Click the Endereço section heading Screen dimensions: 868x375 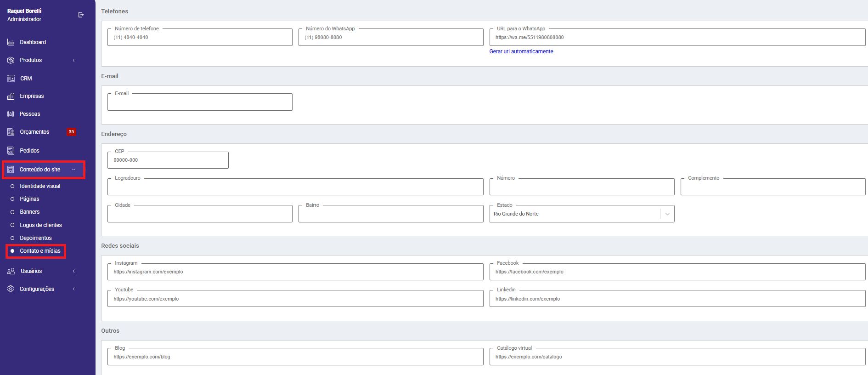tap(114, 134)
